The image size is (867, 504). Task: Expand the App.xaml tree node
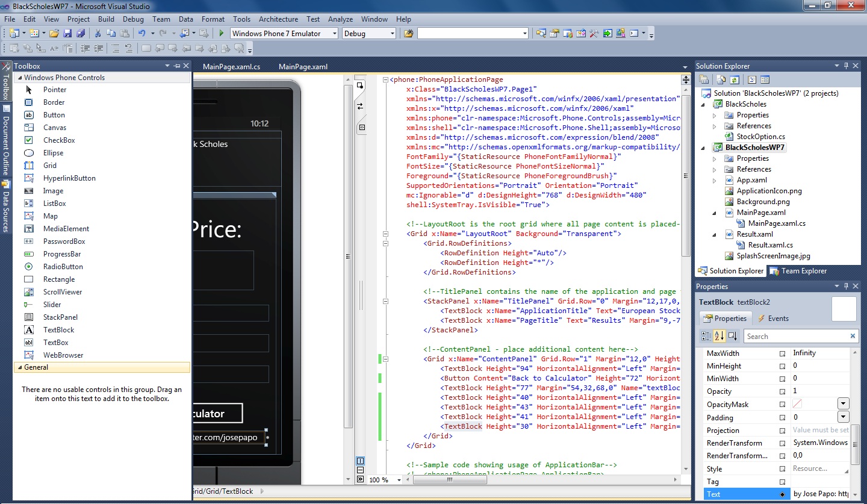[x=715, y=180]
